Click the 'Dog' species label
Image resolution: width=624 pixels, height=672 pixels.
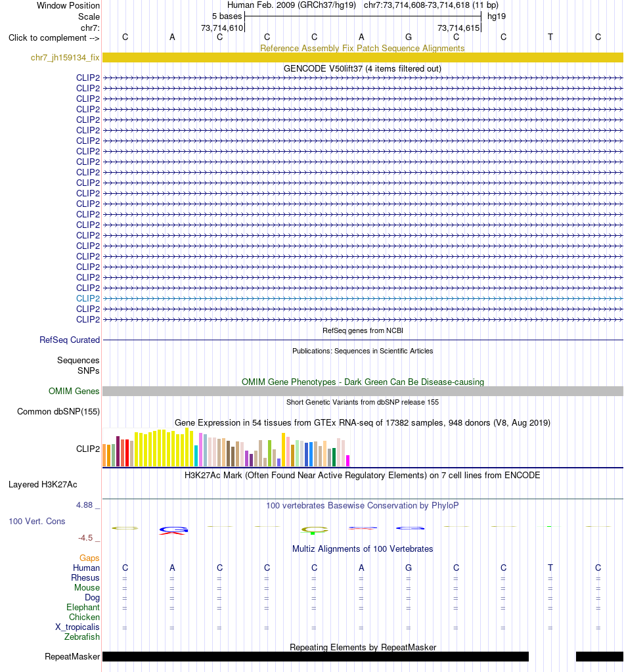(x=92, y=597)
